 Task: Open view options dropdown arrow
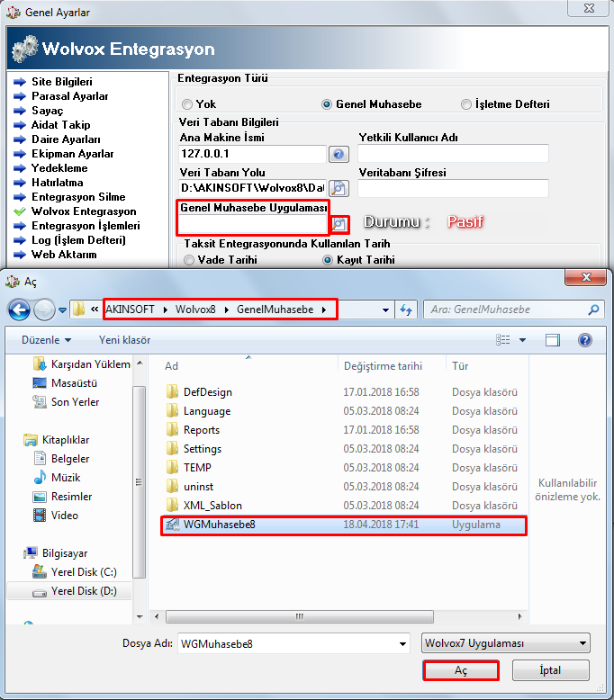522,340
